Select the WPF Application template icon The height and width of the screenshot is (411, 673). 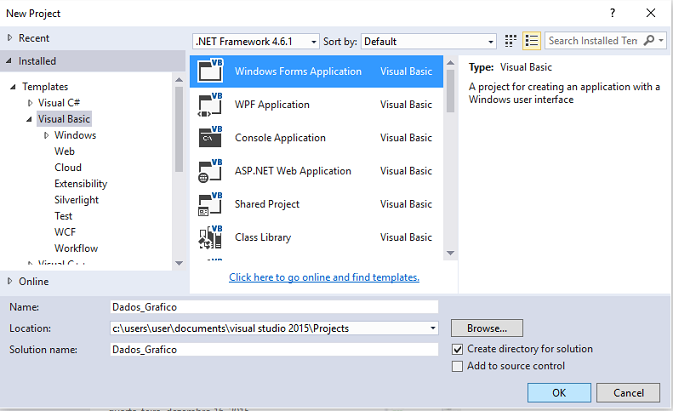pyautogui.click(x=210, y=104)
